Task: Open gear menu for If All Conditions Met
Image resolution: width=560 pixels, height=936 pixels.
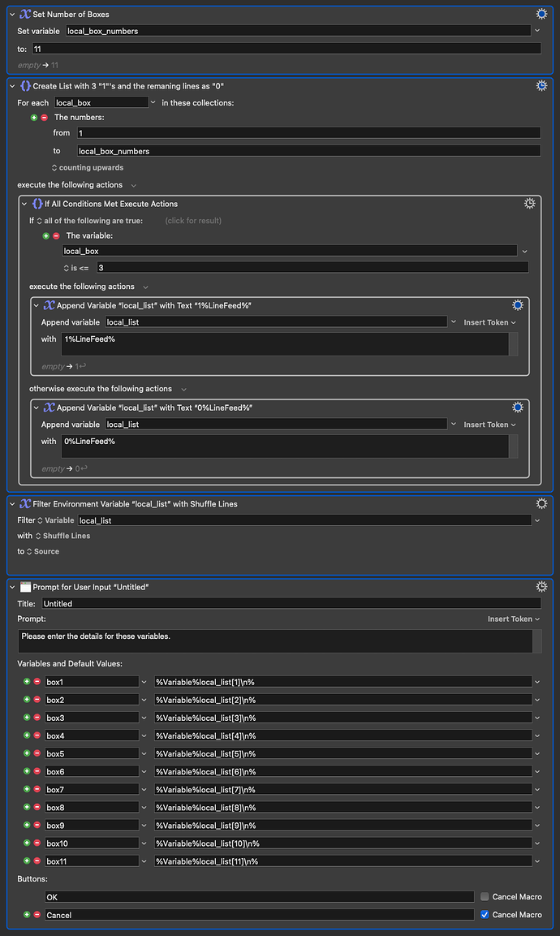Action: [x=529, y=203]
